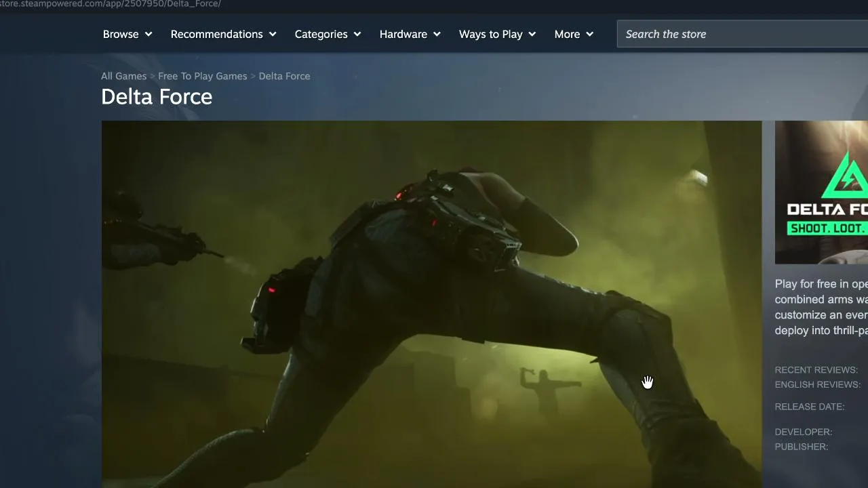
Task: Click the main game trailer video
Action: [x=431, y=304]
